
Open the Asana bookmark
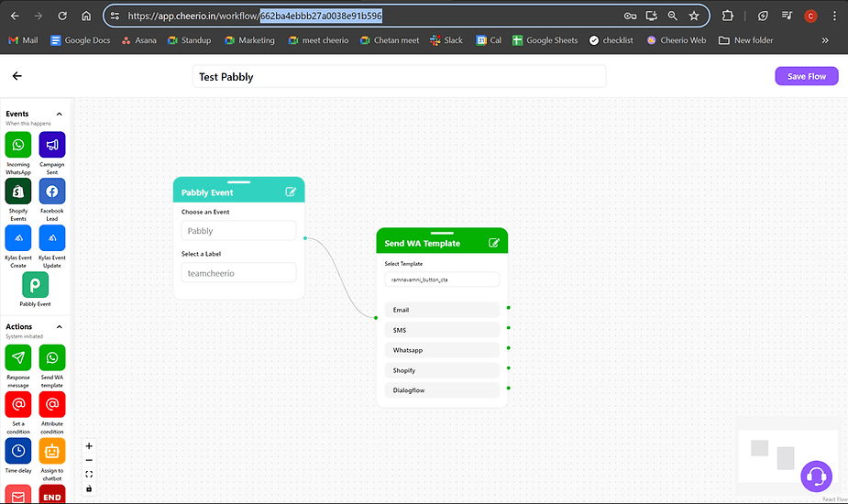coord(139,40)
